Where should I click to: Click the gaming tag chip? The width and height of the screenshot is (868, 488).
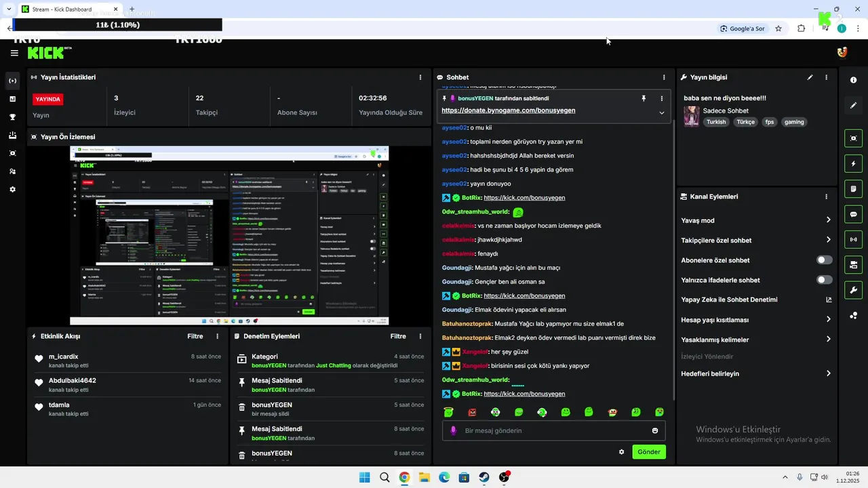click(794, 122)
